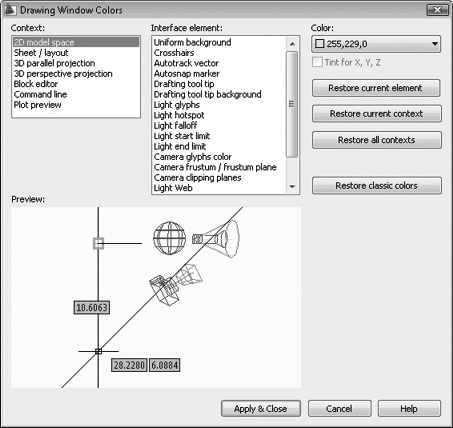Click the camera glyph in preview
The image size is (453, 428).
[x=164, y=290]
